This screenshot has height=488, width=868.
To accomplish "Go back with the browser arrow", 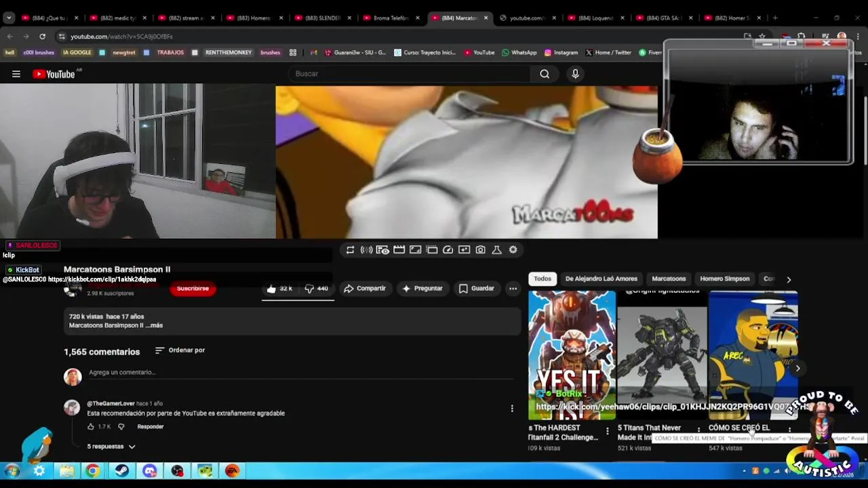I will (9, 37).
